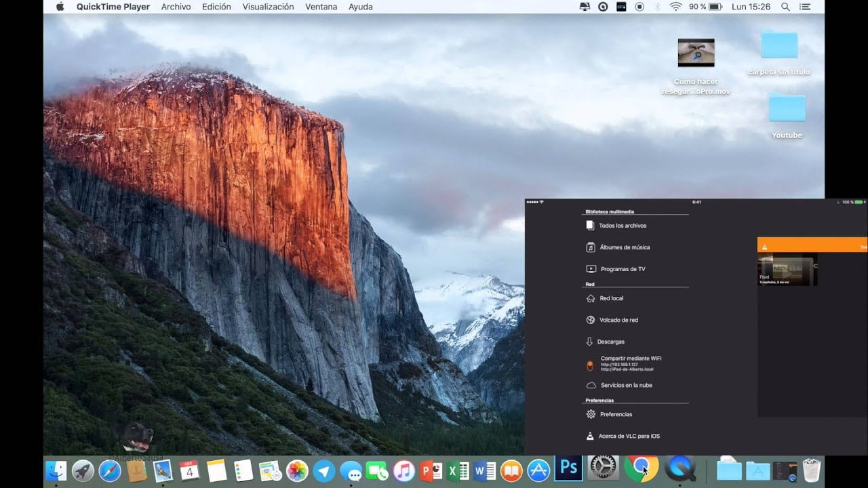Image resolution: width=868 pixels, height=488 pixels.
Task: Select the Youtube folder on desktop
Action: 787,115
